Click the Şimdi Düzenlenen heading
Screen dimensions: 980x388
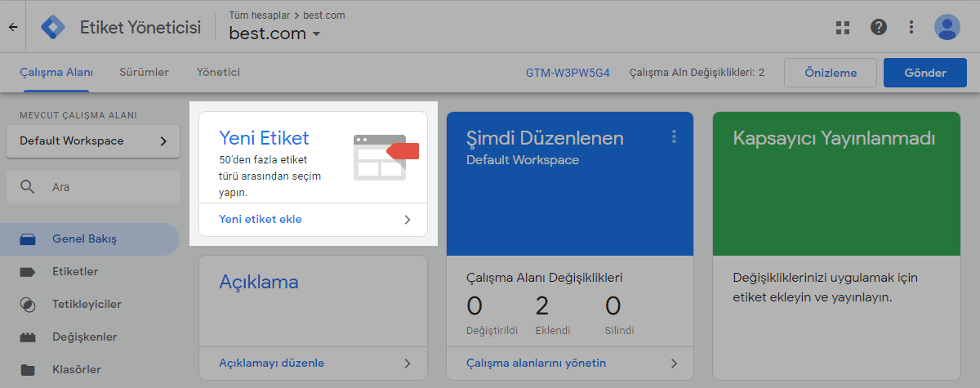click(545, 138)
